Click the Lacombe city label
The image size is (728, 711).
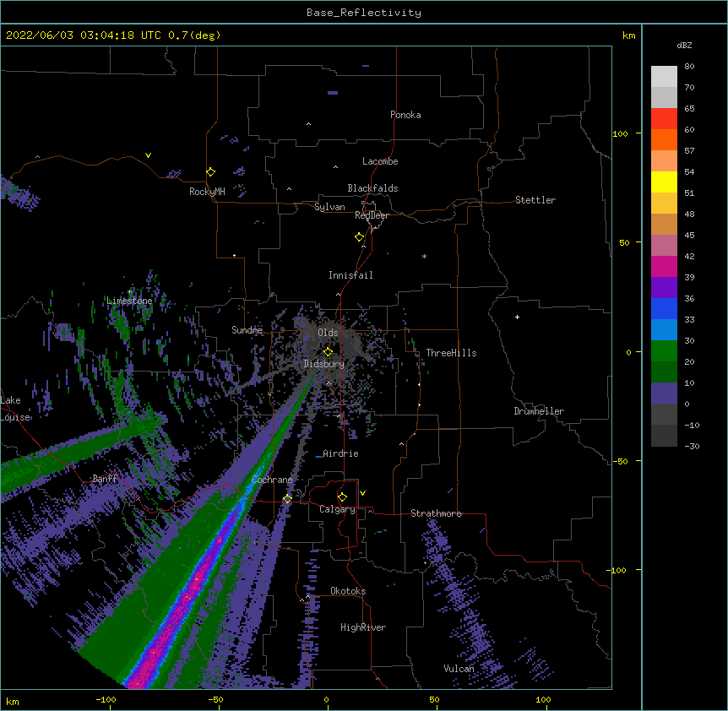(x=380, y=161)
